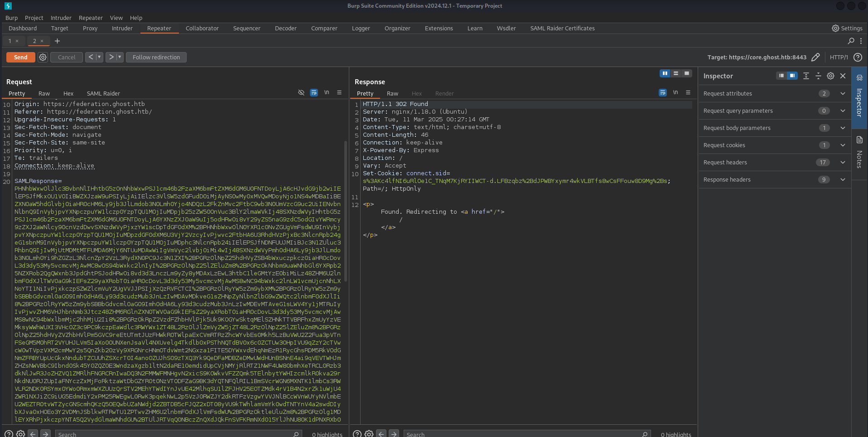This screenshot has width=868, height=437.
Task: Switch to the Decoder tab
Action: (286, 28)
